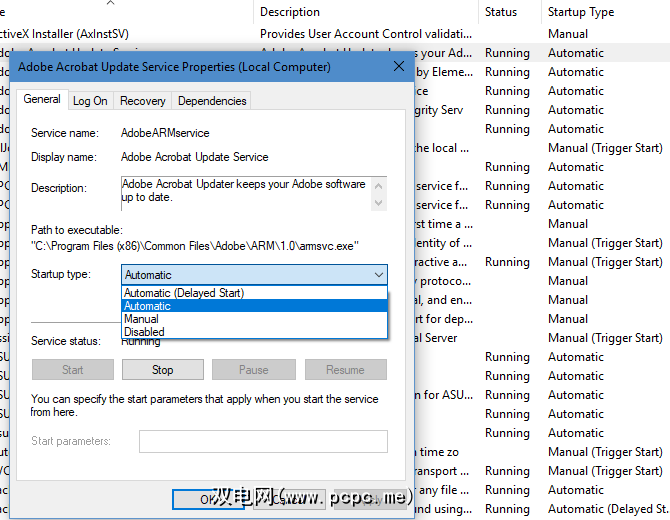Click the armsvc.exe executable path text
Screen dimensions: 670x520
195,246
